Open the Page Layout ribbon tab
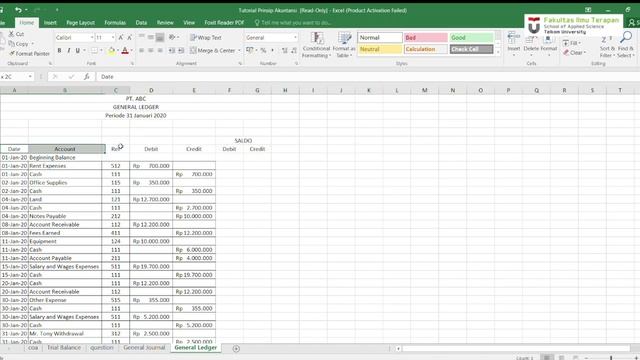The image size is (640, 360). tap(80, 22)
